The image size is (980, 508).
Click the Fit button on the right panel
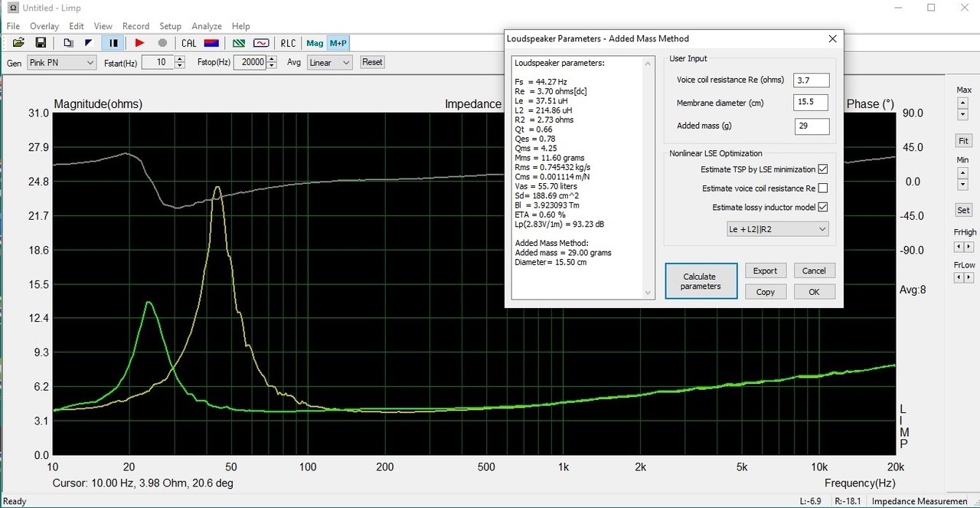click(963, 141)
